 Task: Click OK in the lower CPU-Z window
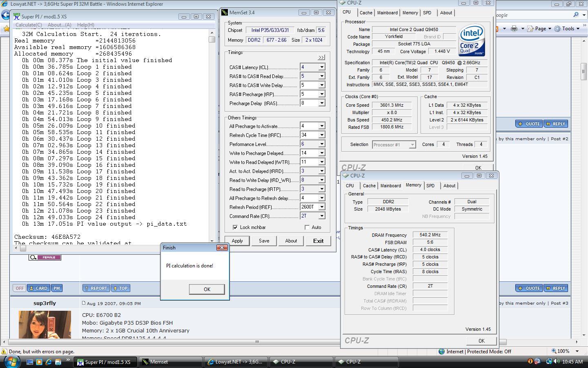(x=481, y=341)
